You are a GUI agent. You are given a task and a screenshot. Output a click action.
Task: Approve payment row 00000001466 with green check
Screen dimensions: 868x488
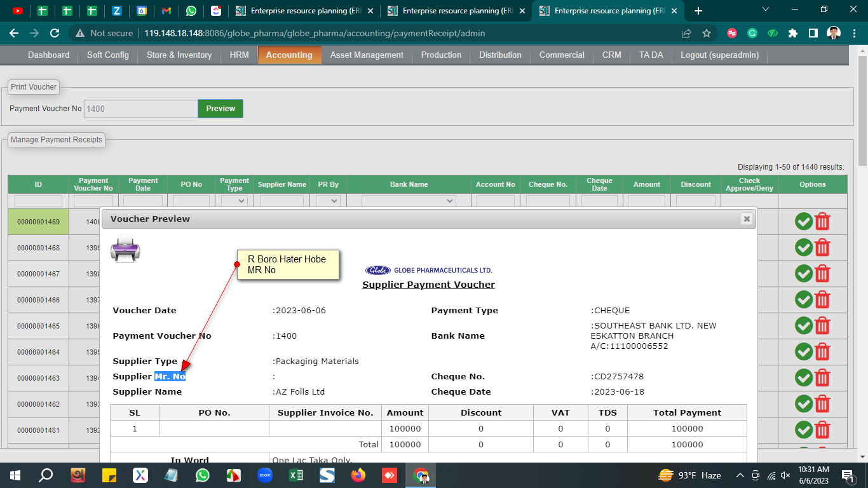coord(804,299)
